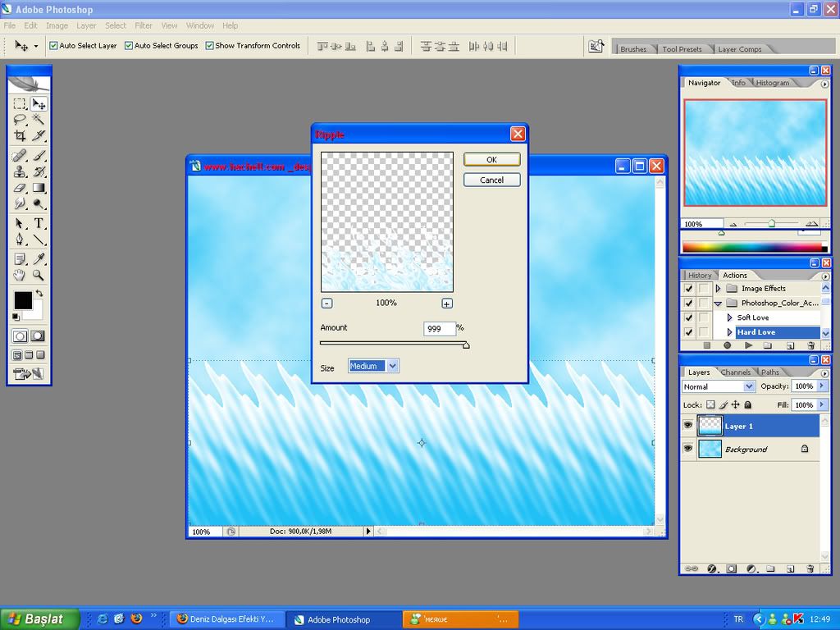Open the Başlat start menu
This screenshot has width=840, height=630.
click(39, 619)
